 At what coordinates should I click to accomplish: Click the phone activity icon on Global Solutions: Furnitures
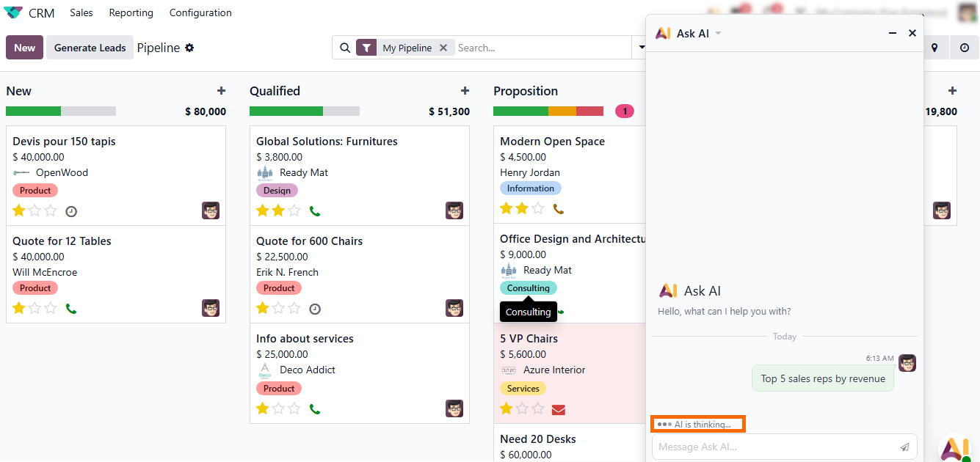(315, 211)
